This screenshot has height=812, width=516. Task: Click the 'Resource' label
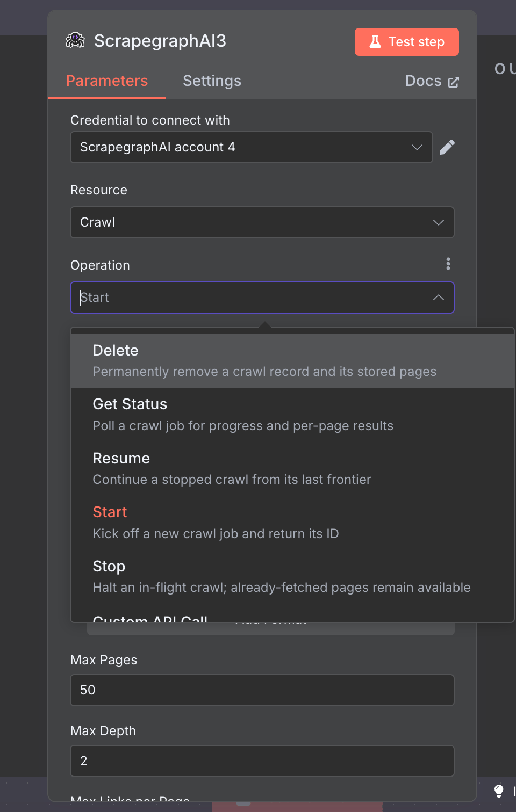99,190
